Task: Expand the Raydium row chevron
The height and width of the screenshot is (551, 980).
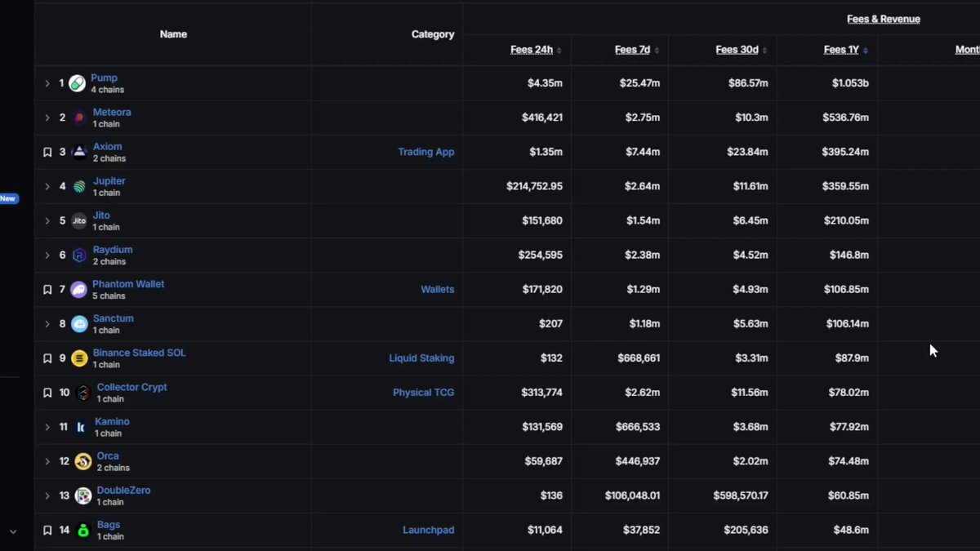Action: (x=47, y=255)
